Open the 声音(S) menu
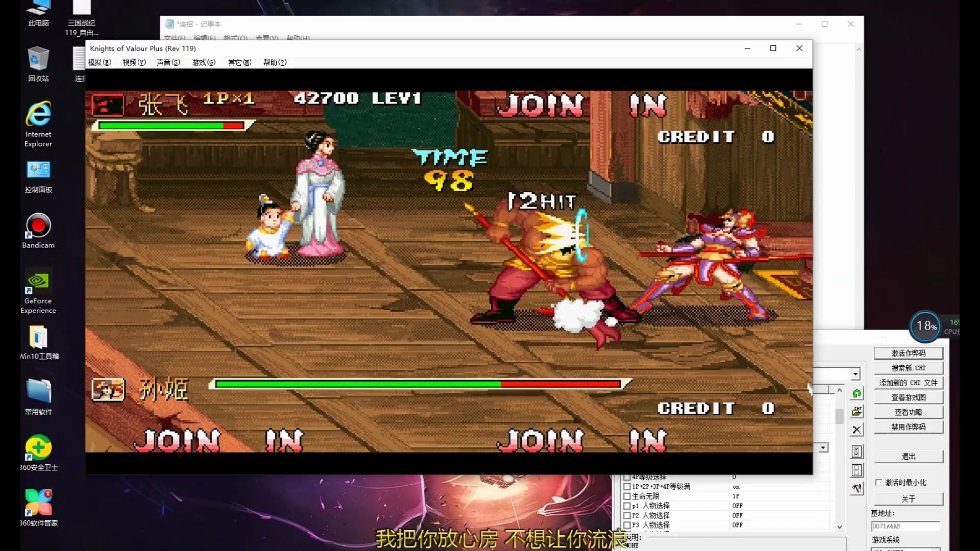980x551 pixels. pyautogui.click(x=168, y=62)
